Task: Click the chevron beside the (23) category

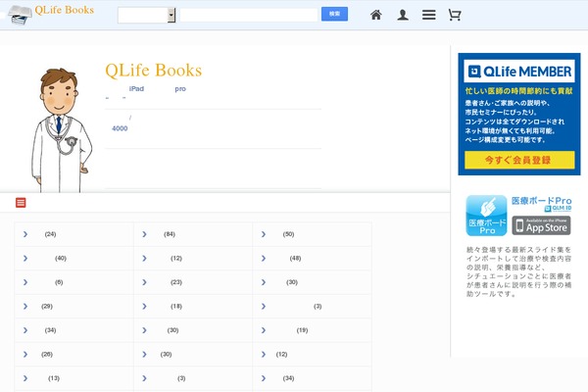Action: point(144,282)
